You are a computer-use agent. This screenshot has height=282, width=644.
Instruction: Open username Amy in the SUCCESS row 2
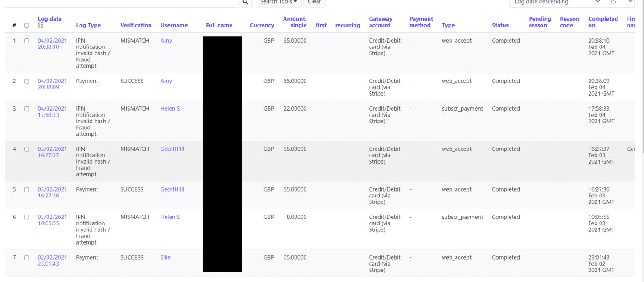[x=166, y=81]
